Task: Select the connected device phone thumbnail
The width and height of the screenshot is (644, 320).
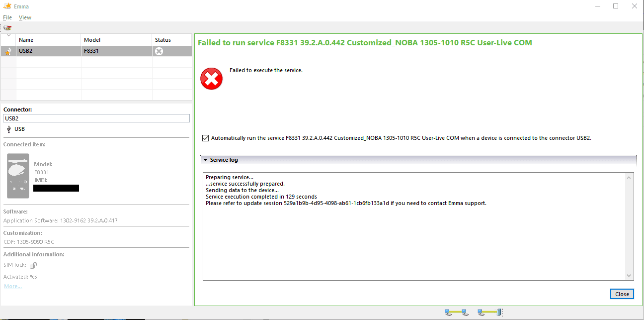Action: [x=18, y=176]
